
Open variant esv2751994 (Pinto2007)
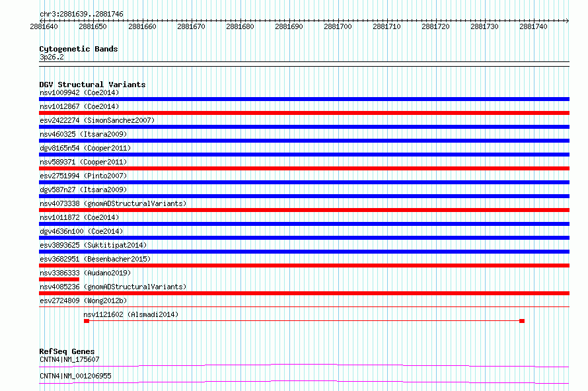[83, 176]
